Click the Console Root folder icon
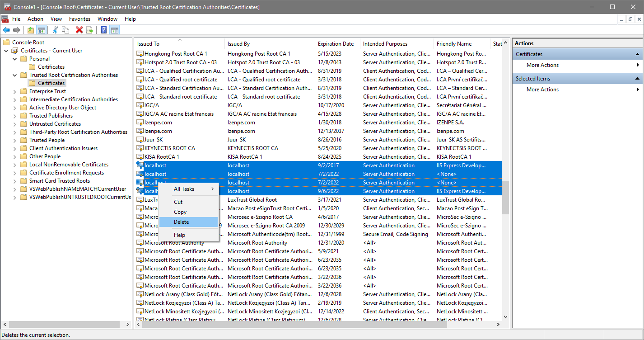This screenshot has width=644, height=340. [x=6, y=42]
